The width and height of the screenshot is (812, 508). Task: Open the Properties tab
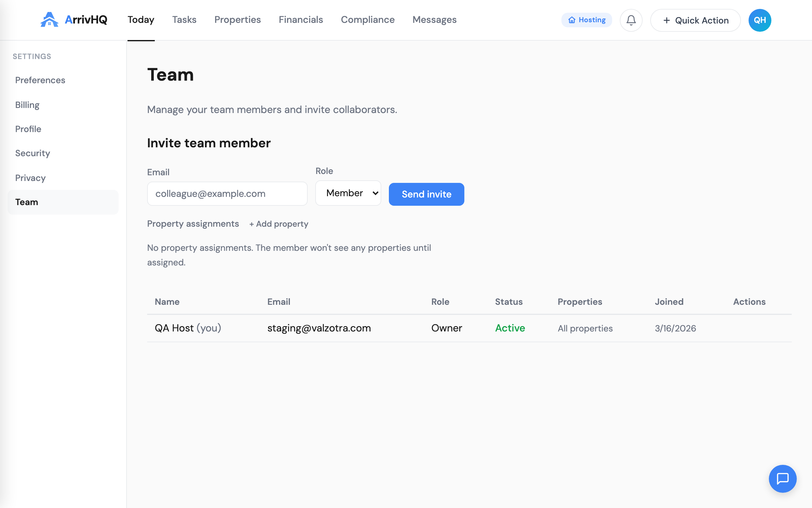238,19
